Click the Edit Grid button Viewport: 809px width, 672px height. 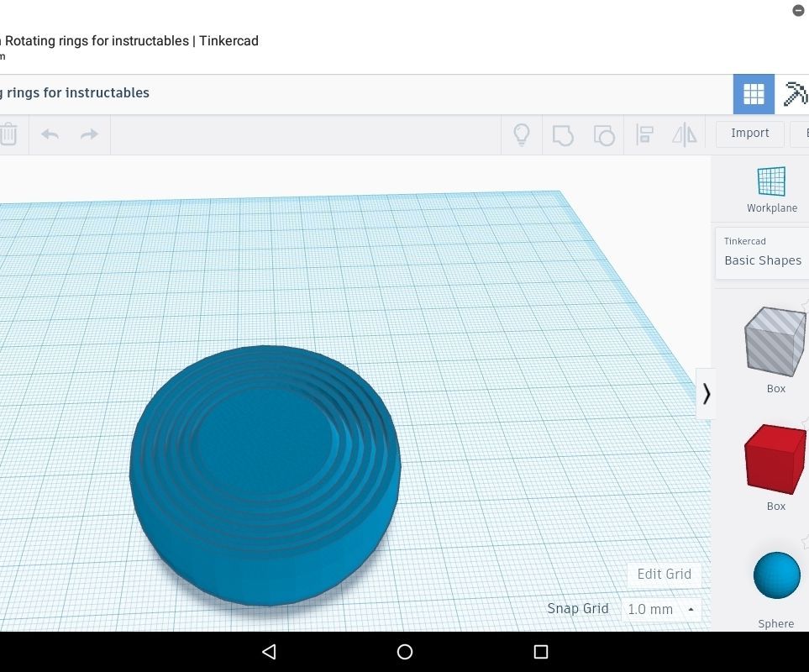664,574
